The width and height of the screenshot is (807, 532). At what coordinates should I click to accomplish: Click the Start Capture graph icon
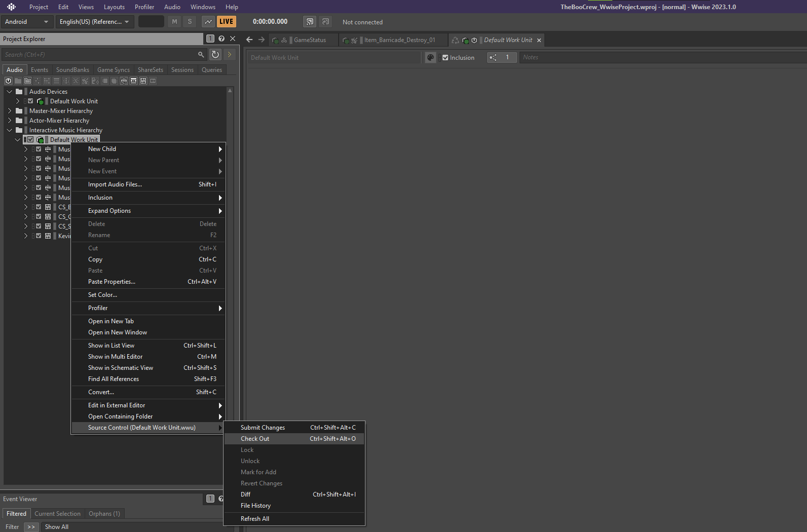click(x=208, y=21)
